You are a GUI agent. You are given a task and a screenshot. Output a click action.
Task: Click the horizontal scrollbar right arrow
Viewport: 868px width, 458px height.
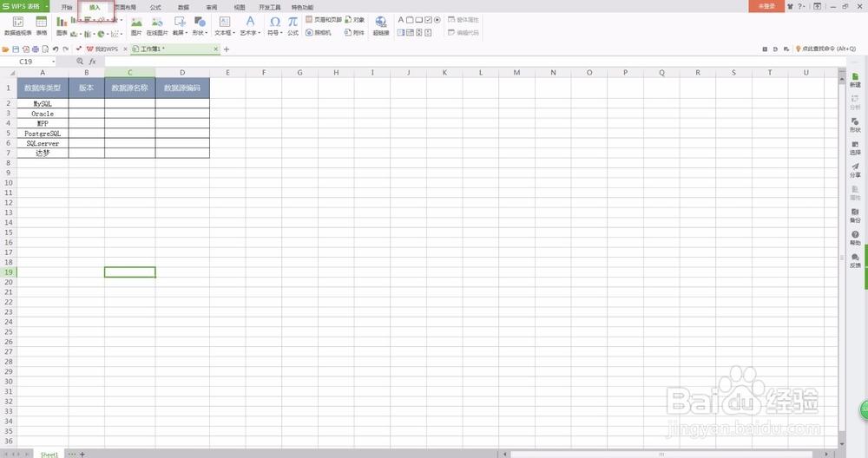pos(826,455)
